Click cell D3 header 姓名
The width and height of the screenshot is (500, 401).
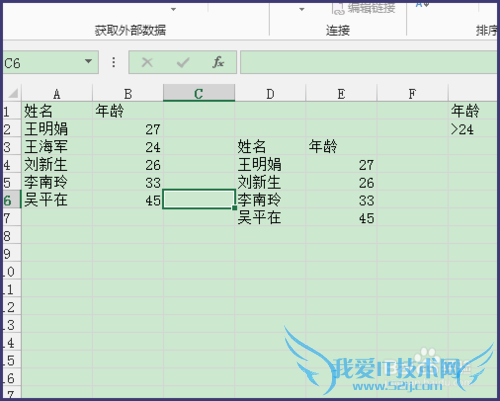(x=270, y=147)
